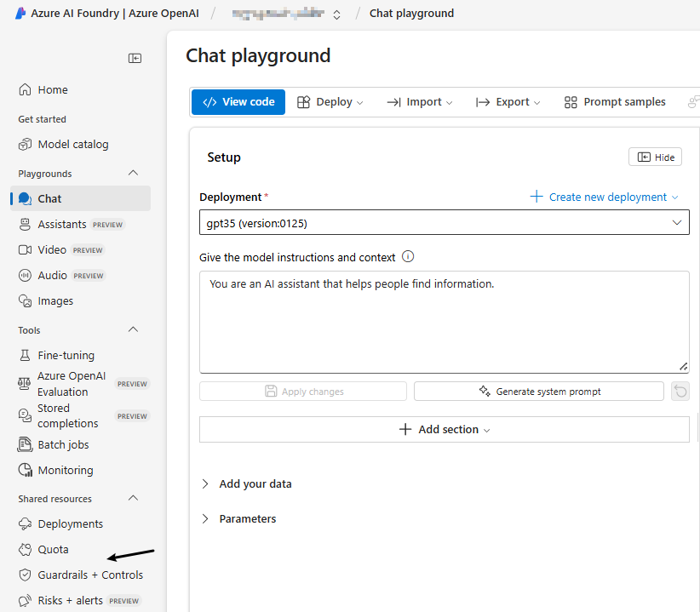Click the Images playground icon
This screenshot has height=612, width=700.
[x=25, y=301]
